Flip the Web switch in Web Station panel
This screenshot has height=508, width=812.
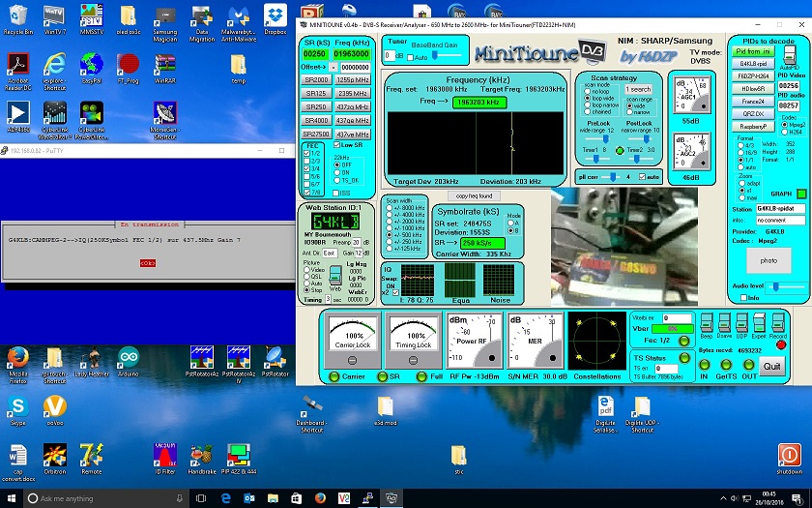coord(335,275)
